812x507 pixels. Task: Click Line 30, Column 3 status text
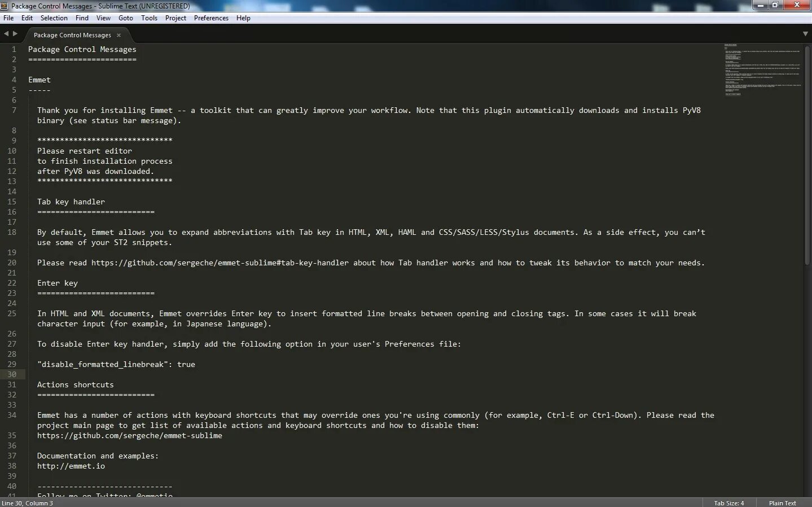28,503
